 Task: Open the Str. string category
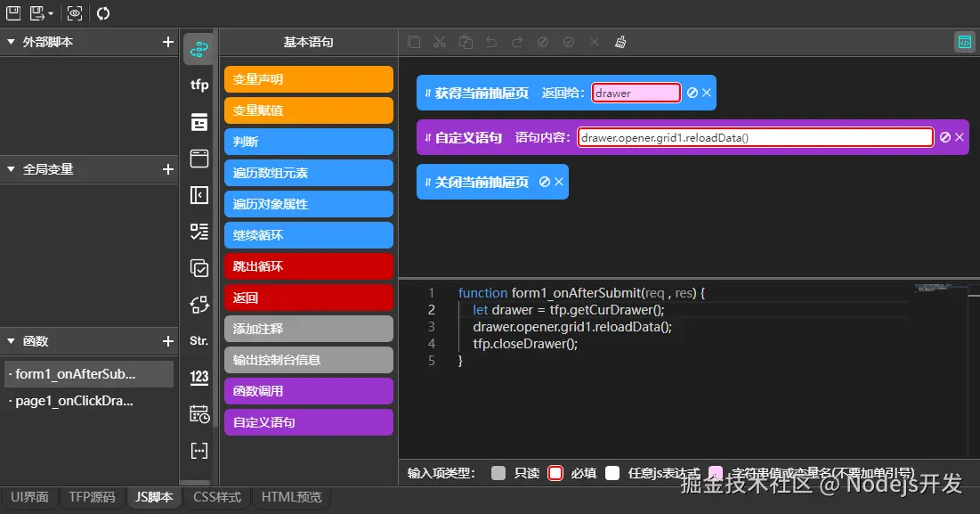point(198,341)
